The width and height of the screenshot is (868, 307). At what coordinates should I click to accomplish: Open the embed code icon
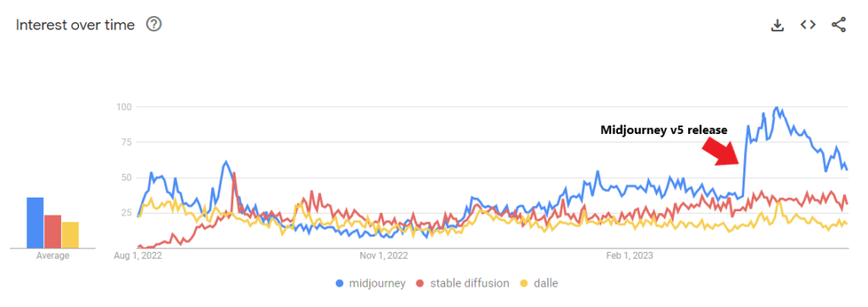[808, 25]
